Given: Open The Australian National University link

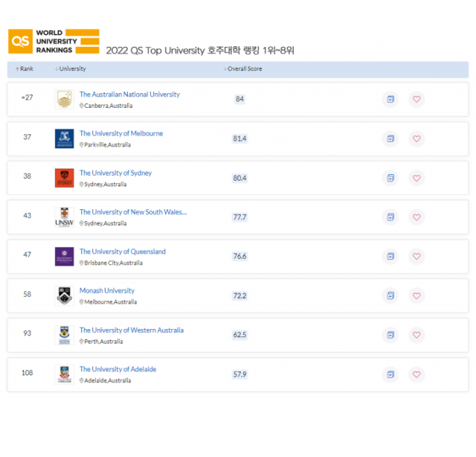Looking at the screenshot, I should pyautogui.click(x=129, y=95).
